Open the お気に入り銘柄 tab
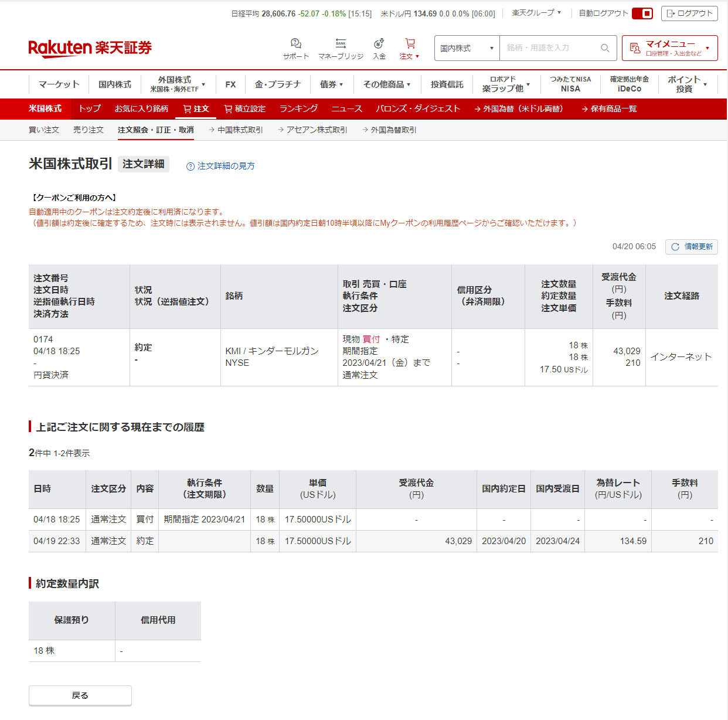This screenshot has width=728, height=720. tap(141, 108)
